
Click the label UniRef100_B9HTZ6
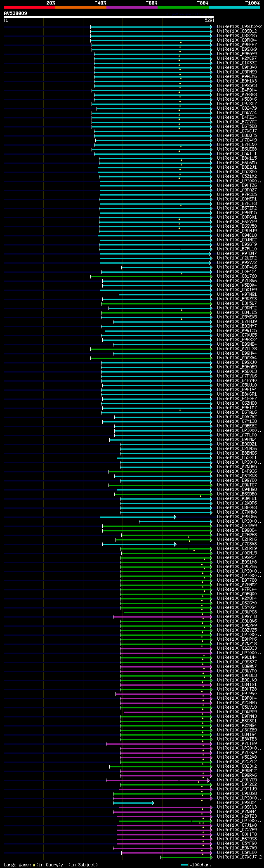click(x=237, y=186)
